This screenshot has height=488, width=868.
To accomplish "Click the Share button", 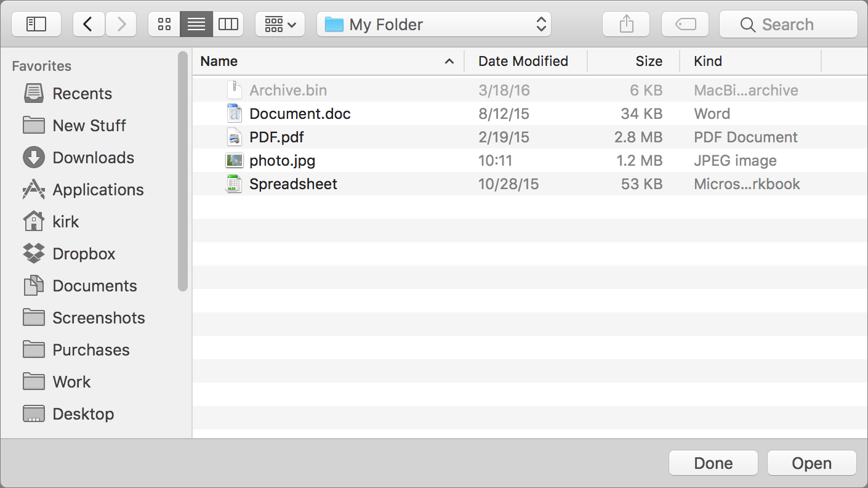I will point(625,24).
